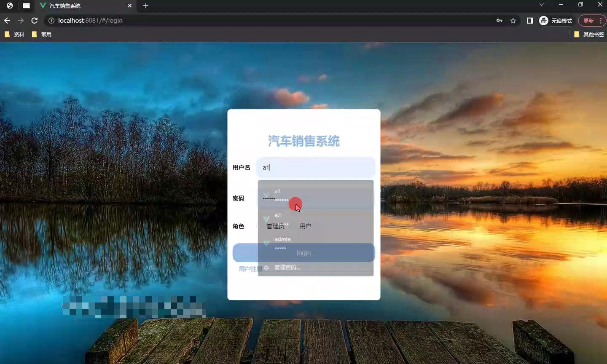
Task: Click the 汽车销售系统 form heading
Action: [304, 141]
